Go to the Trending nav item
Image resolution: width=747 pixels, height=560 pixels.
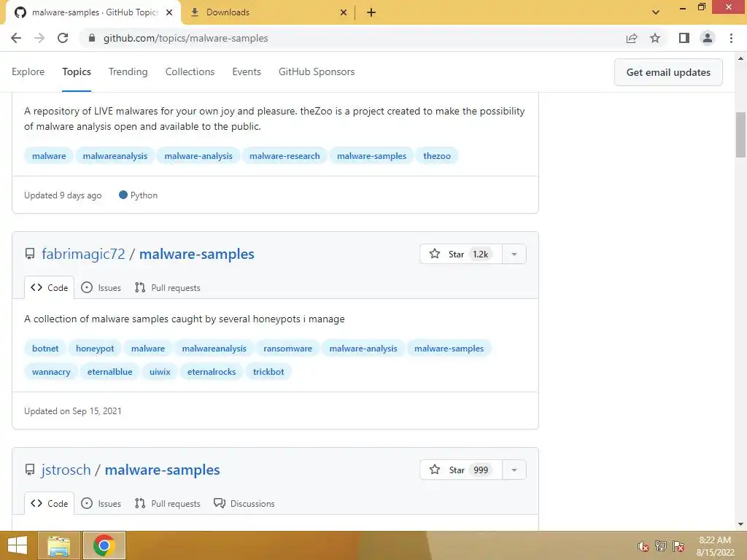[128, 71]
